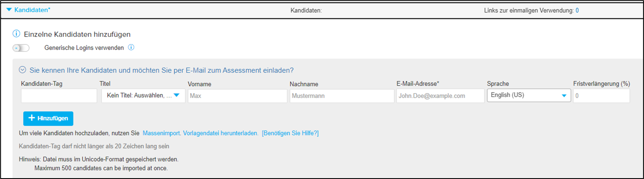
Task: Click circled chevron icon before Sie kennen Ihre Kandidaten
Action: pos(22,70)
